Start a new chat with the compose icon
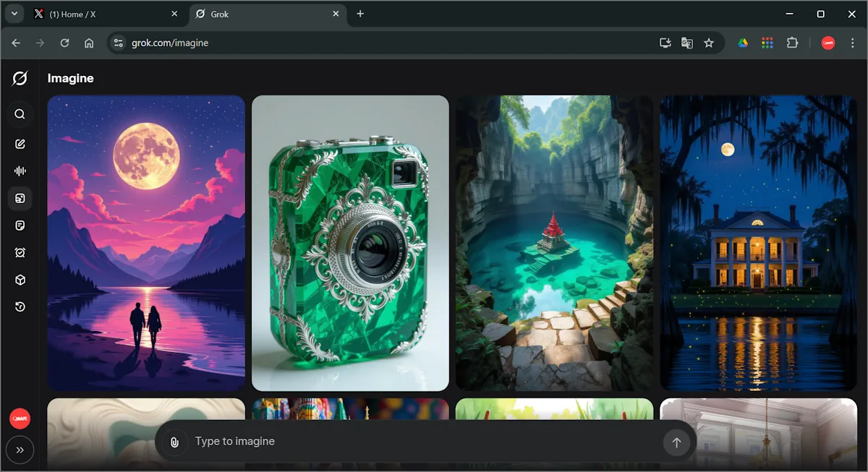The height and width of the screenshot is (472, 868). click(x=20, y=144)
